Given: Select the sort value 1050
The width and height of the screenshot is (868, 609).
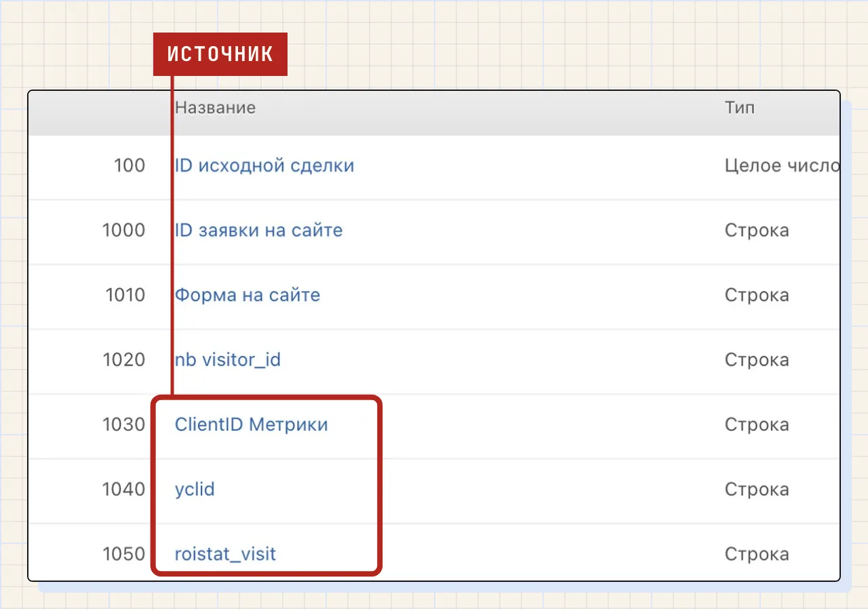Looking at the screenshot, I should click(124, 554).
